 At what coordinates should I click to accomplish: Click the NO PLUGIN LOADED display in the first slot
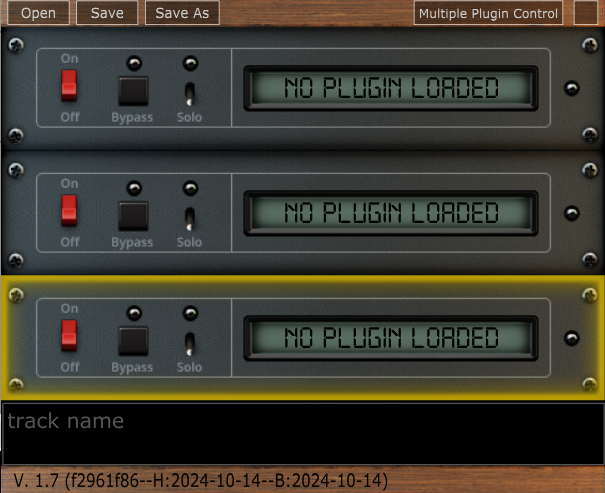pyautogui.click(x=391, y=88)
